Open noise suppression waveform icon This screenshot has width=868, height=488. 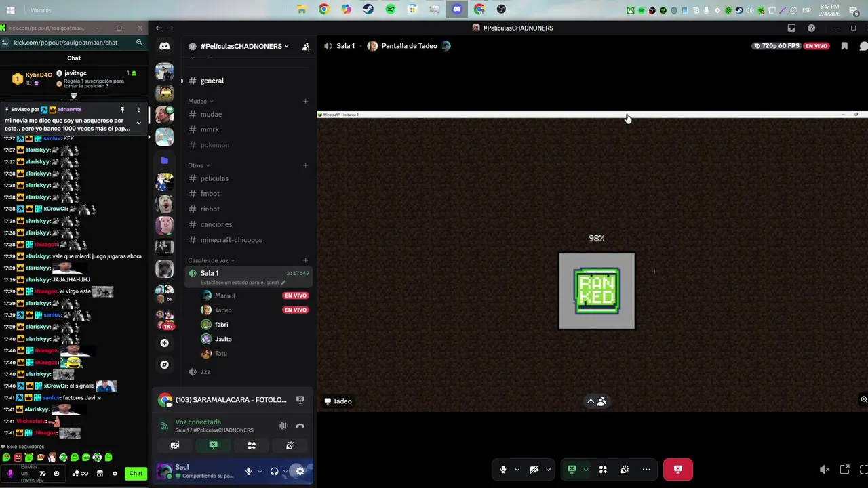(283, 426)
